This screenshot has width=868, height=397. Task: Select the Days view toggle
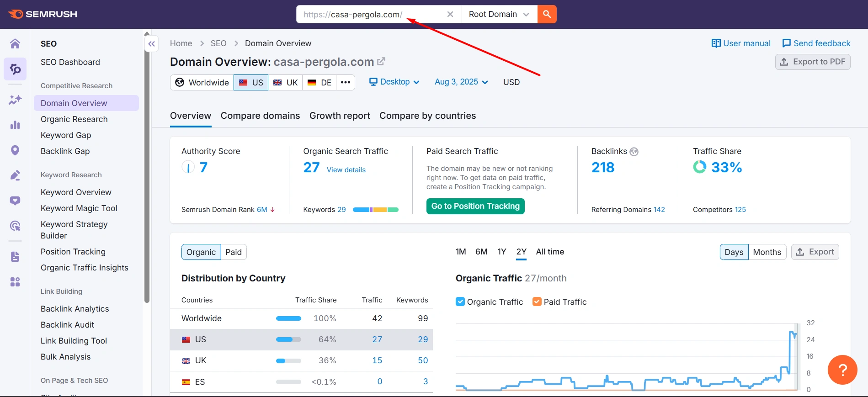pos(734,252)
